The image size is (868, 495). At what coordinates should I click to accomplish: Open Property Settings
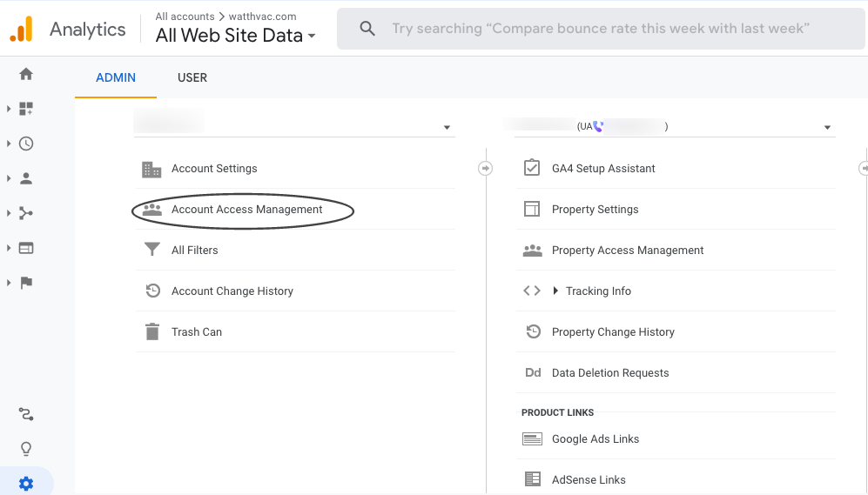click(595, 210)
